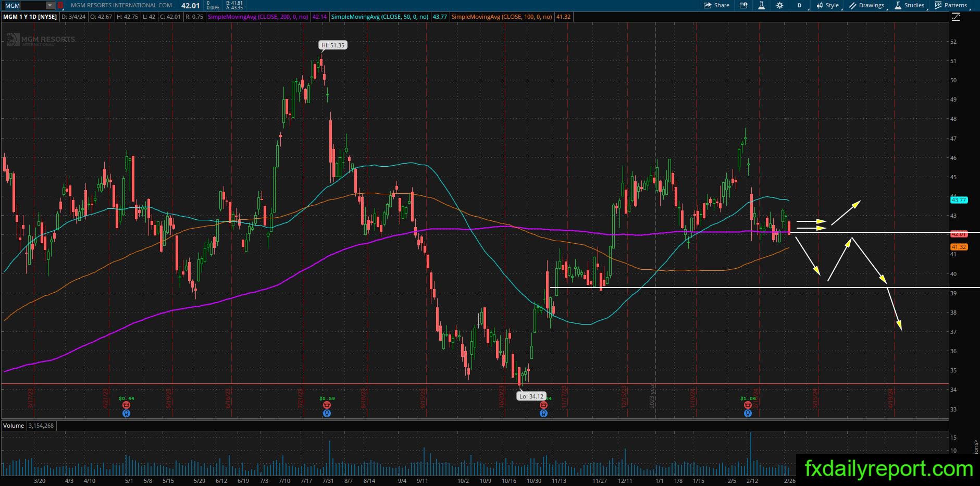Click the 43.77 cyan price axis bubble
The height and width of the screenshot is (486, 980).
point(959,200)
